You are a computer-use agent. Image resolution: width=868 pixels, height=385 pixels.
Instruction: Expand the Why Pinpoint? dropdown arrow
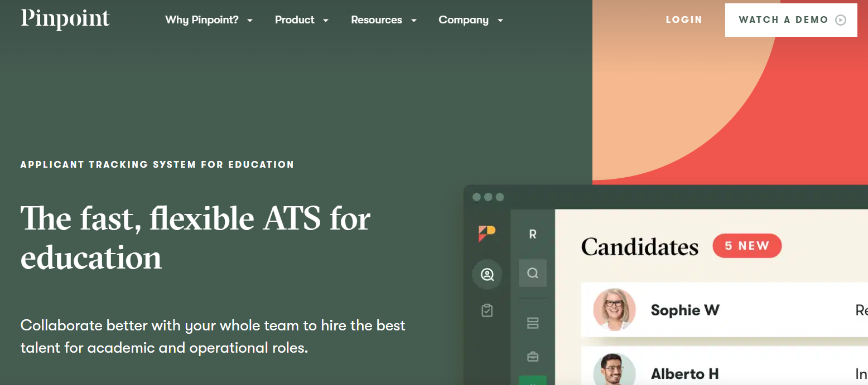[x=250, y=21]
